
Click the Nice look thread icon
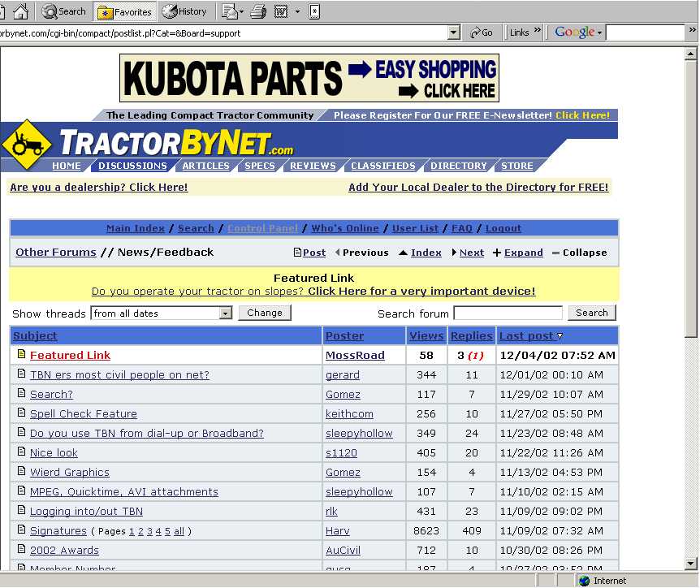(21, 452)
